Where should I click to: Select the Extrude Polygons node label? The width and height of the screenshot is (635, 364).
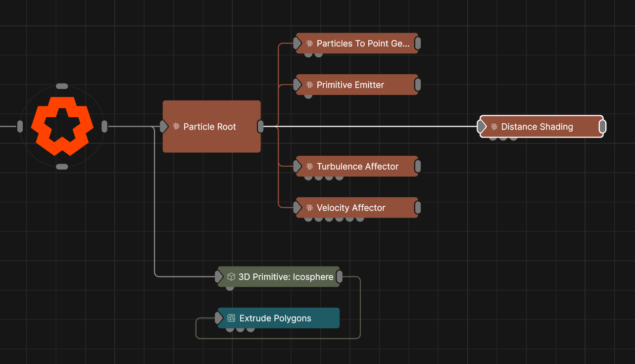point(275,318)
